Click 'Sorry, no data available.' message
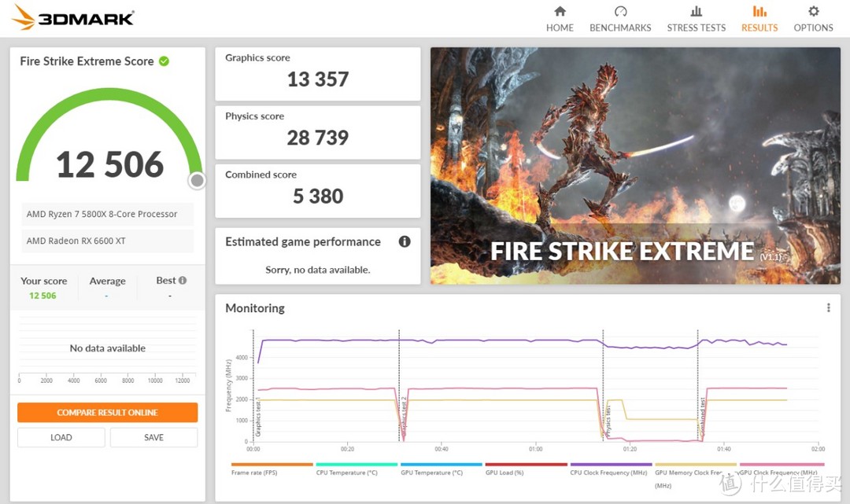This screenshot has width=850, height=504. (318, 270)
